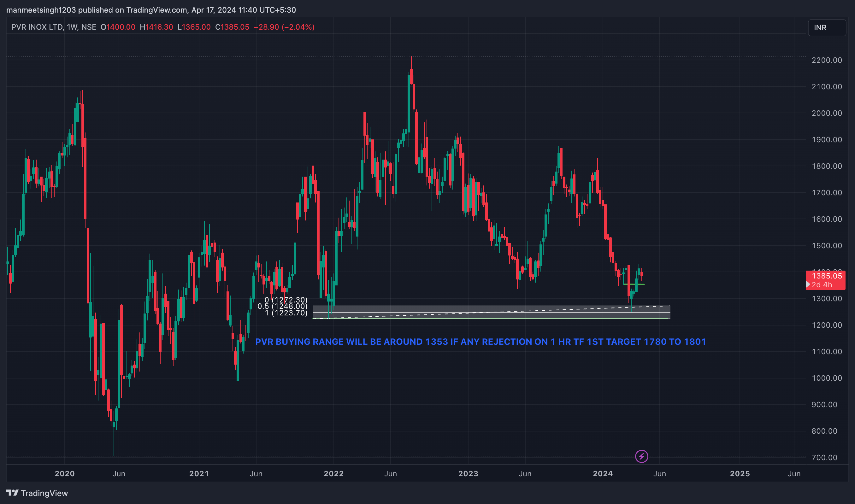Click the blue PVR BUYING RANGE annotation
The width and height of the screenshot is (855, 504).
pyautogui.click(x=480, y=342)
